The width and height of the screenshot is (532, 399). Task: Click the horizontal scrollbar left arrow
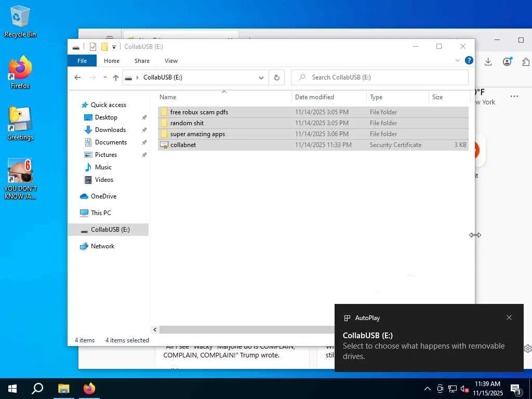coord(155,329)
